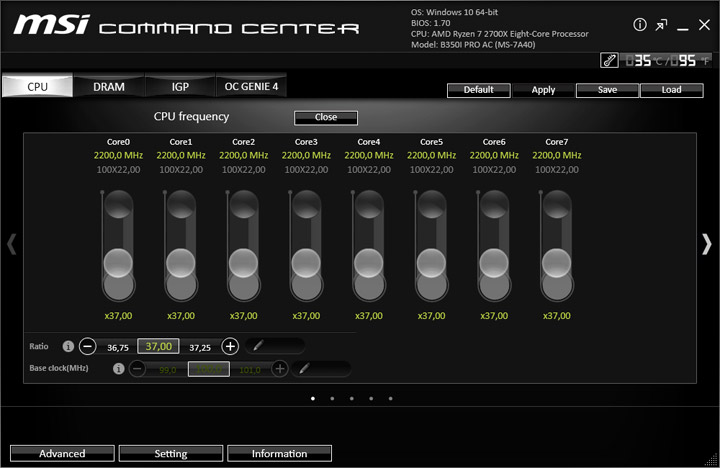Close the CPU frequency panel
The height and width of the screenshot is (468, 720).
click(326, 118)
